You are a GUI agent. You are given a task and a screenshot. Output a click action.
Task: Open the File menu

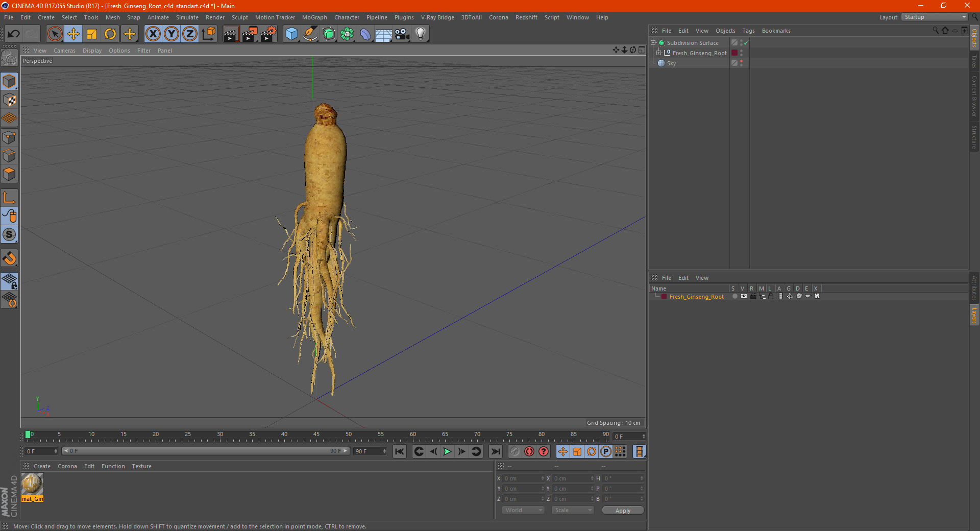(x=9, y=17)
